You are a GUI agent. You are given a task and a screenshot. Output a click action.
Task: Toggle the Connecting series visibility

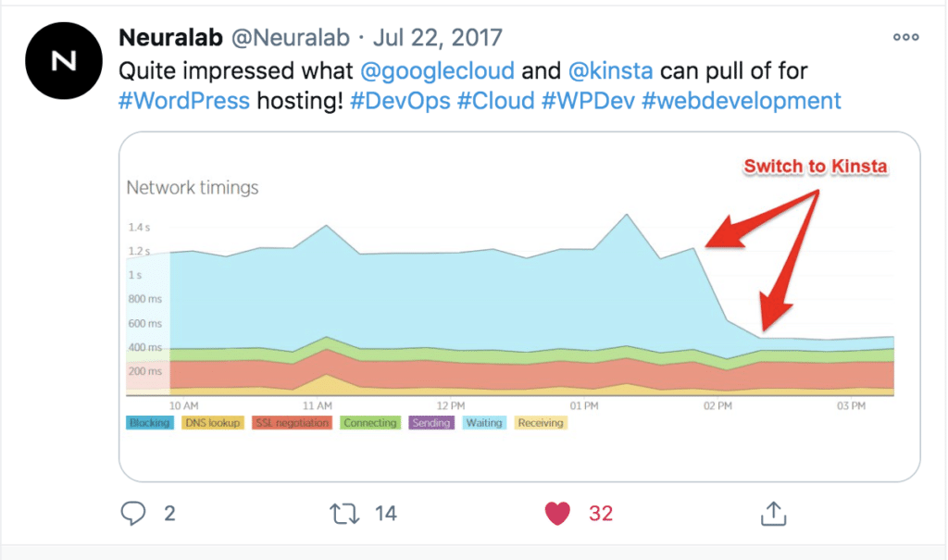[370, 422]
